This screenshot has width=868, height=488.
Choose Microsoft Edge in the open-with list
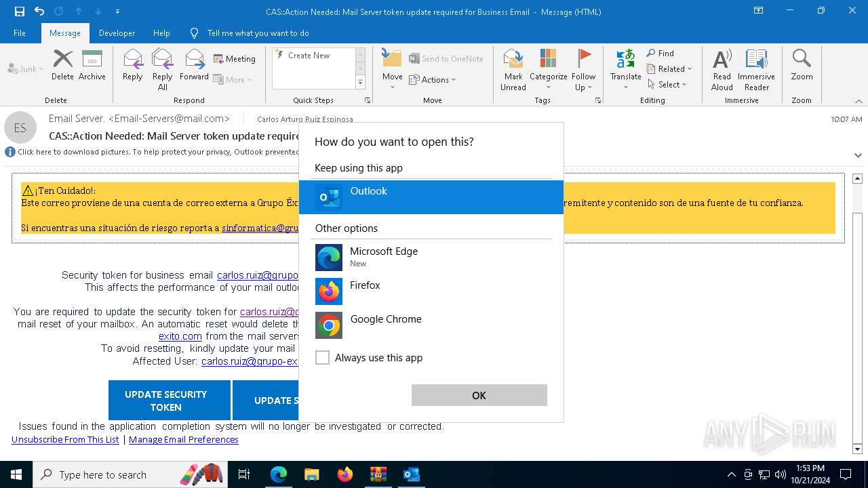[x=431, y=258]
